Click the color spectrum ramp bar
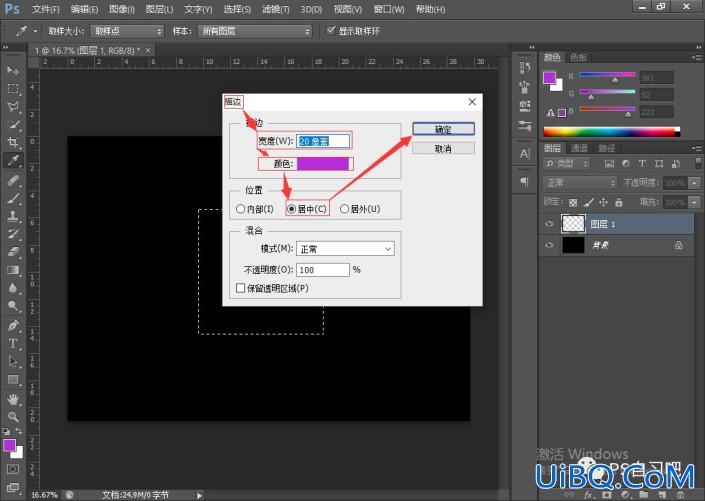 611,132
